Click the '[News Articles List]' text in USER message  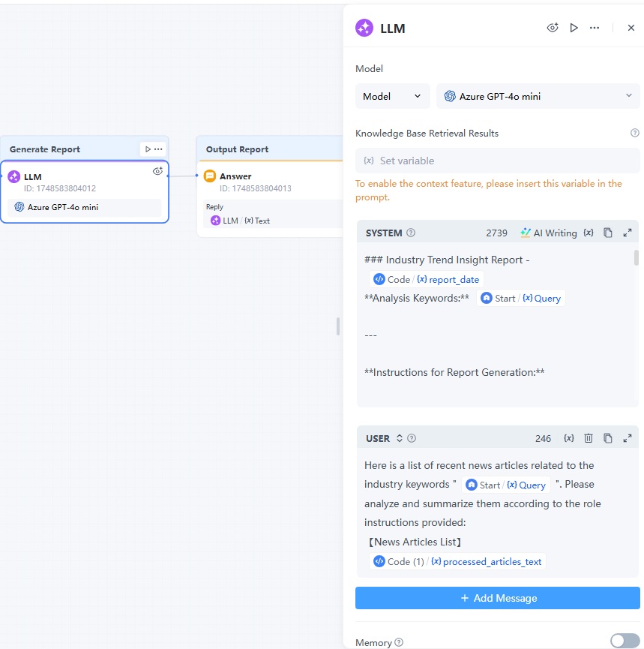pyautogui.click(x=415, y=542)
